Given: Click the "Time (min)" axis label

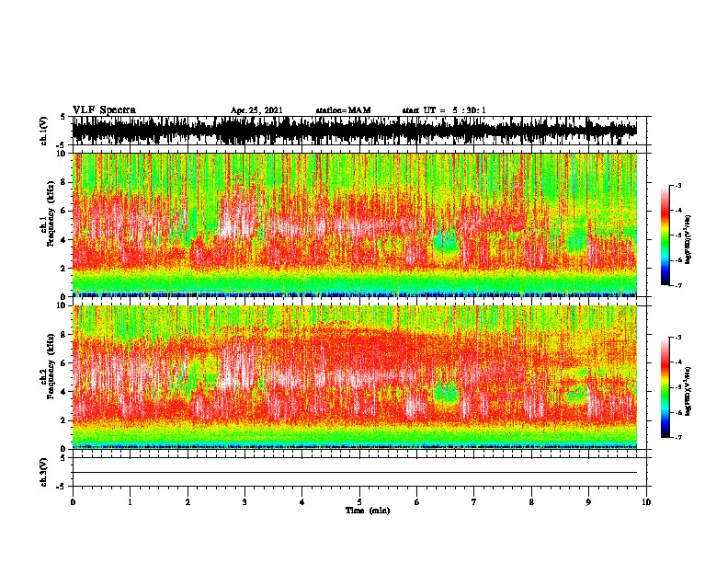Looking at the screenshot, I should coord(368,511).
